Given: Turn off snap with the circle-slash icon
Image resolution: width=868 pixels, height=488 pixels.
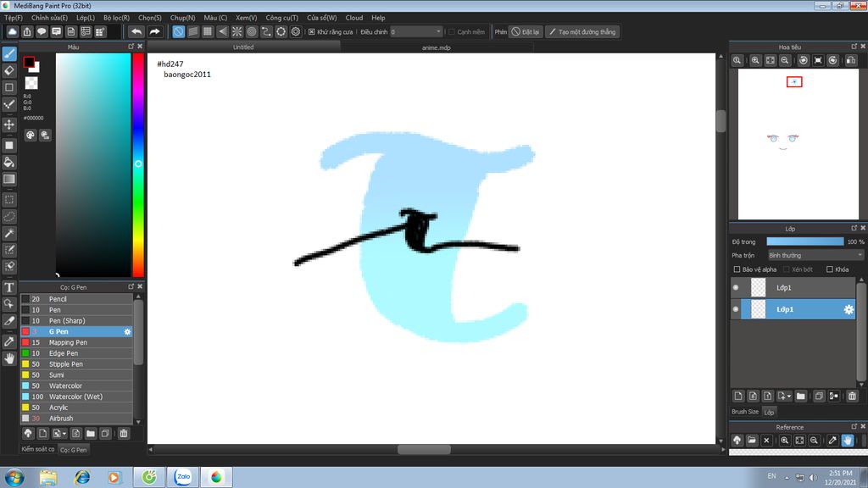Looking at the screenshot, I should point(178,31).
